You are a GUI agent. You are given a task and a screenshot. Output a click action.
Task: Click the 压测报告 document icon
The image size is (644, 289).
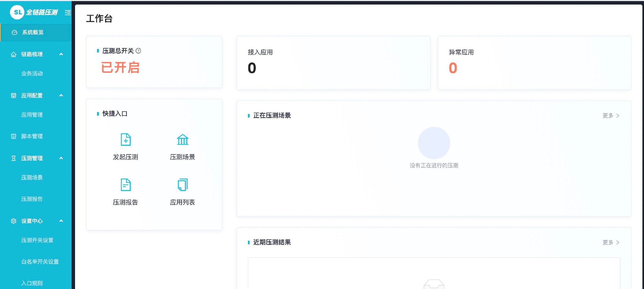click(x=125, y=185)
